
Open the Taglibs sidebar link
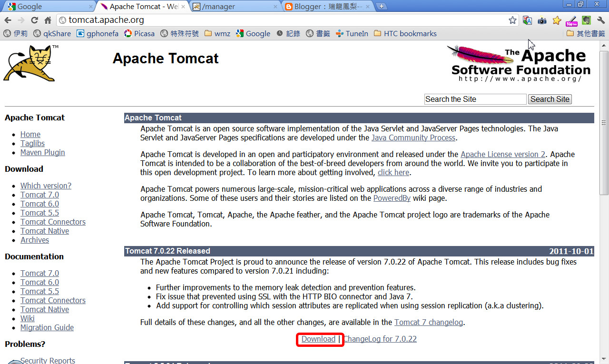(32, 143)
